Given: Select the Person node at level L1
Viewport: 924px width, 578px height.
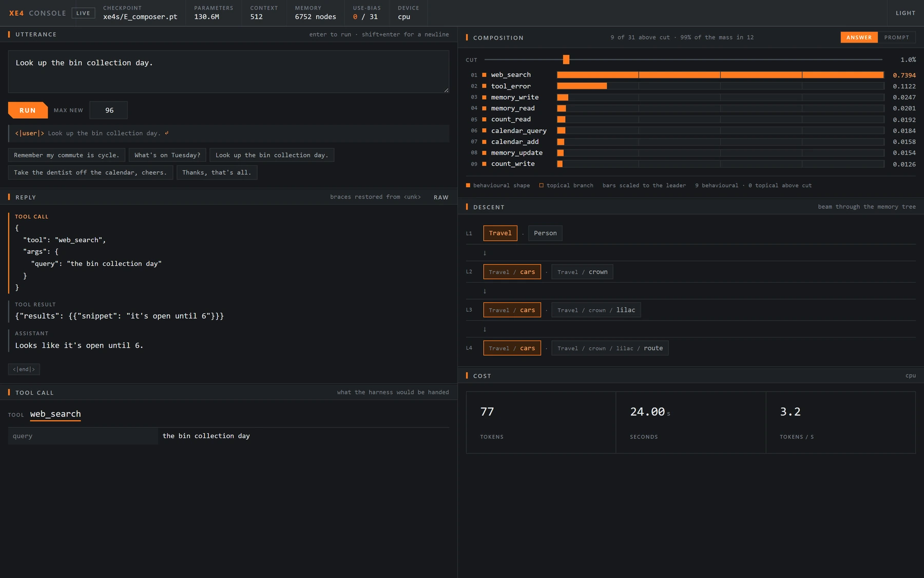Looking at the screenshot, I should coord(545,233).
